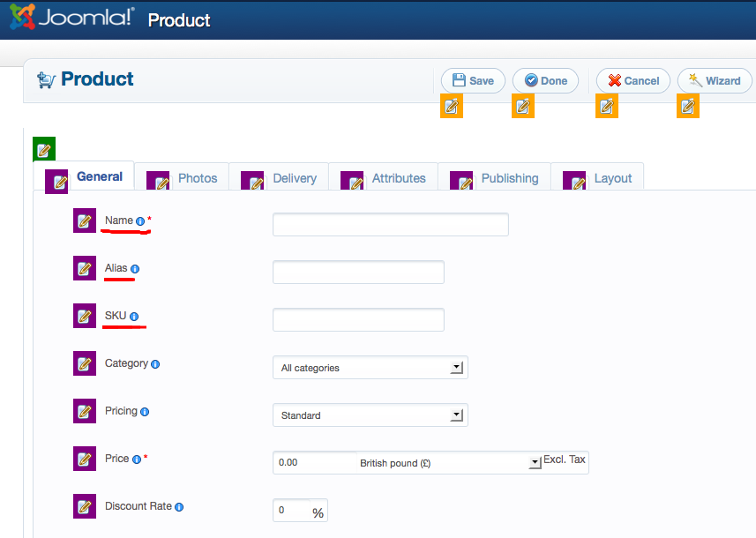756x538 pixels.
Task: Click the info icon next to SKU
Action: pyautogui.click(x=135, y=317)
